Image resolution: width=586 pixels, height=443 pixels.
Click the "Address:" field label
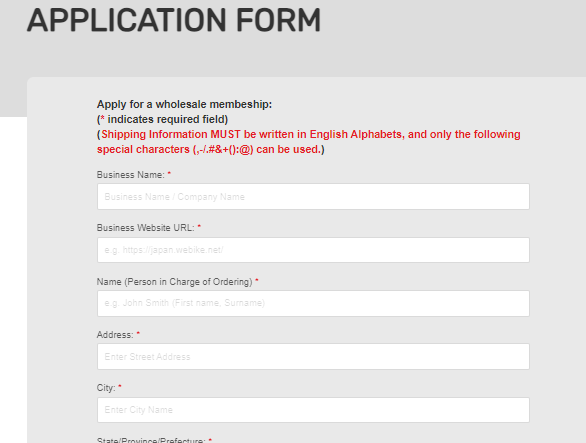tap(115, 335)
